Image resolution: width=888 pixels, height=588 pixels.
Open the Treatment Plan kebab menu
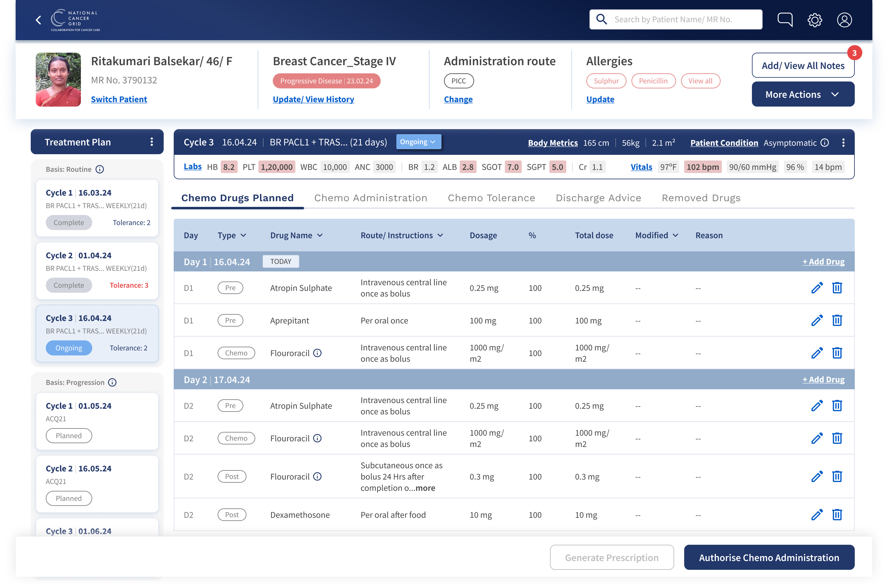pos(151,142)
